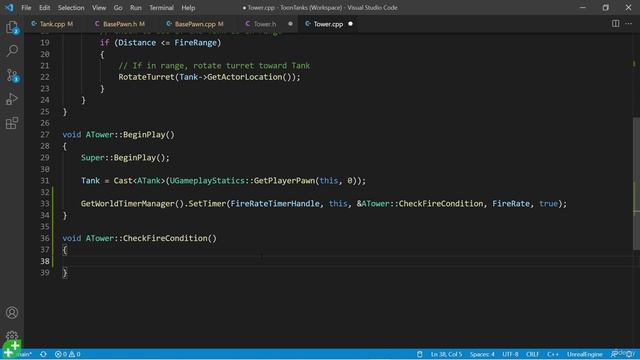Screen dimensions: 640x360
Task: Open the Search view in activity bar
Action: click(12, 51)
